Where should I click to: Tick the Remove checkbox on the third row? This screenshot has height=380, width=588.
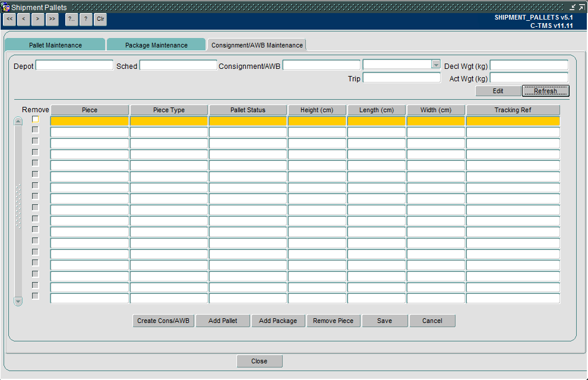coord(35,141)
